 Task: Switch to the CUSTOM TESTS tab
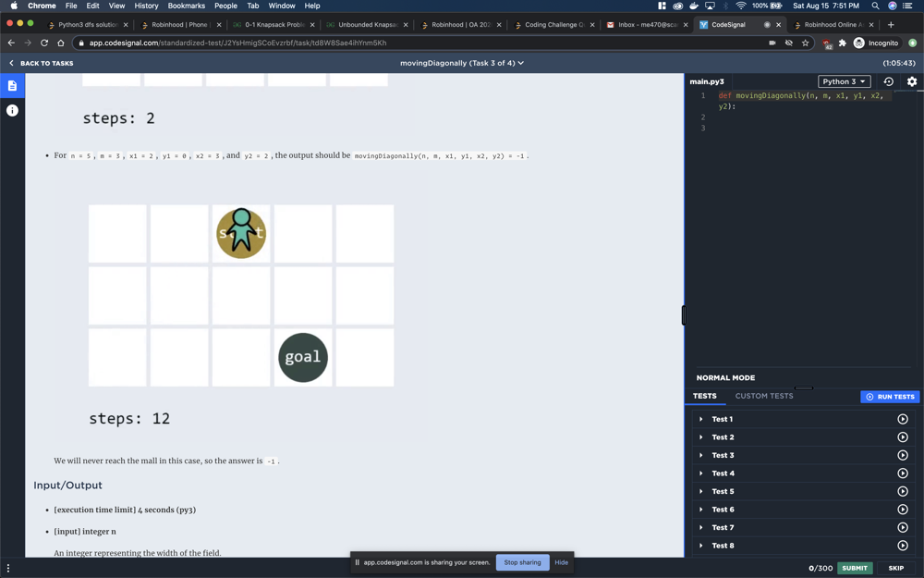point(764,397)
